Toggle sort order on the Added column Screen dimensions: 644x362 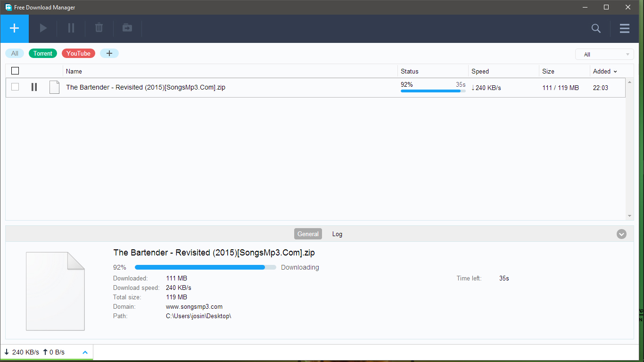click(605, 71)
